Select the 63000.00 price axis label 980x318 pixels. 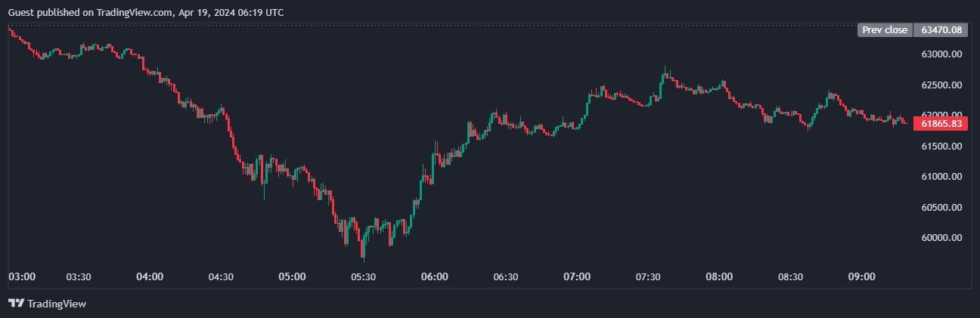pos(941,54)
